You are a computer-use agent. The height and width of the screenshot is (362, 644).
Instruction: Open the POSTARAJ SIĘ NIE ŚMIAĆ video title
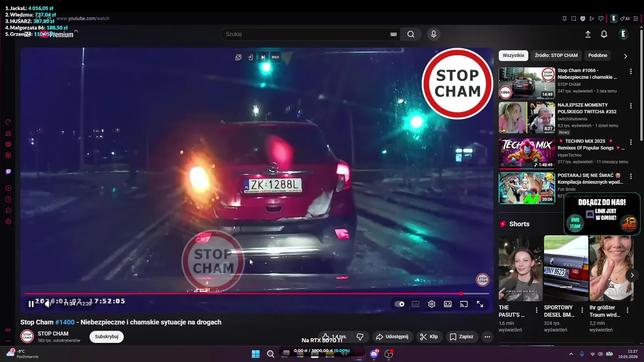point(590,178)
